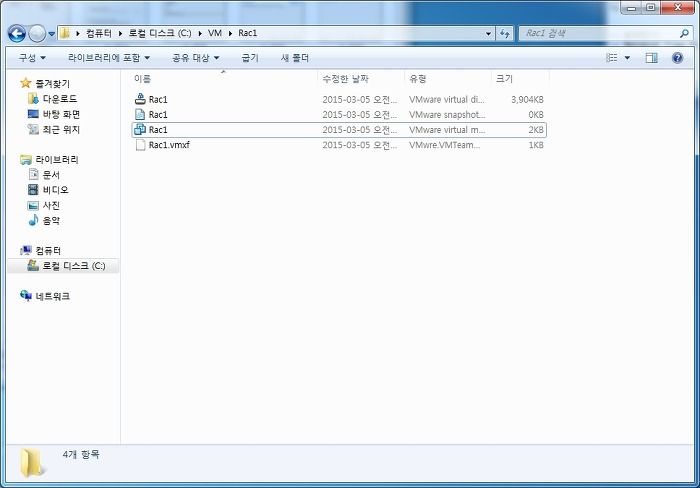The height and width of the screenshot is (488, 700).
Task: Click VMware virtual di... type text
Action: click(x=446, y=100)
